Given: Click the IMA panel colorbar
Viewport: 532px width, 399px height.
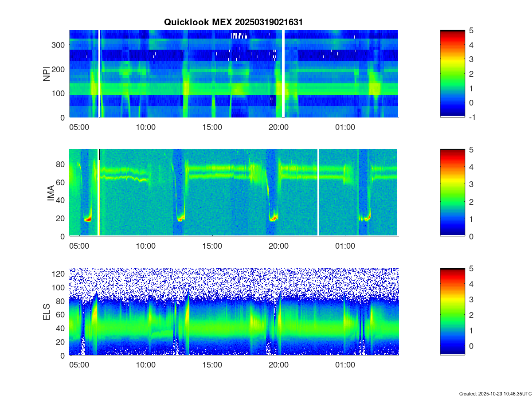Looking at the screenshot, I should tap(452, 192).
